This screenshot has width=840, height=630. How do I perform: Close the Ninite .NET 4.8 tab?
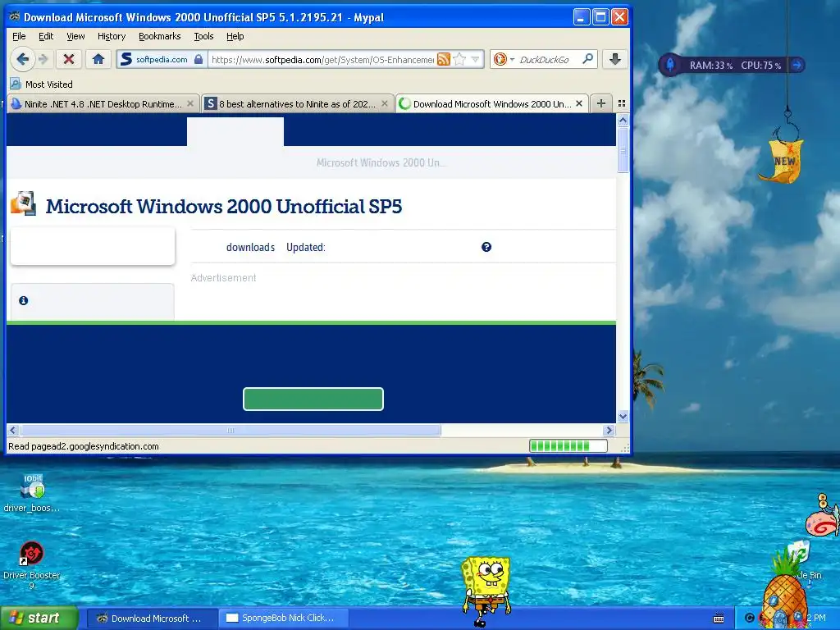[190, 103]
